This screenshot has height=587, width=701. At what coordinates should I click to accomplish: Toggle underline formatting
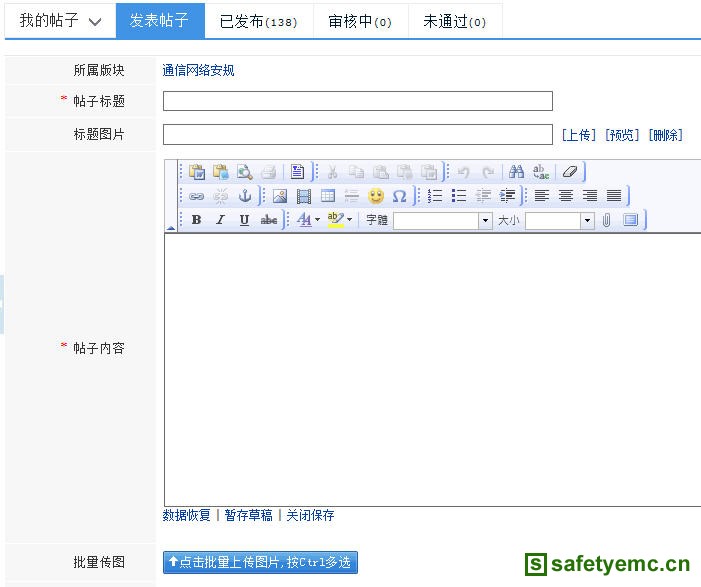245,220
